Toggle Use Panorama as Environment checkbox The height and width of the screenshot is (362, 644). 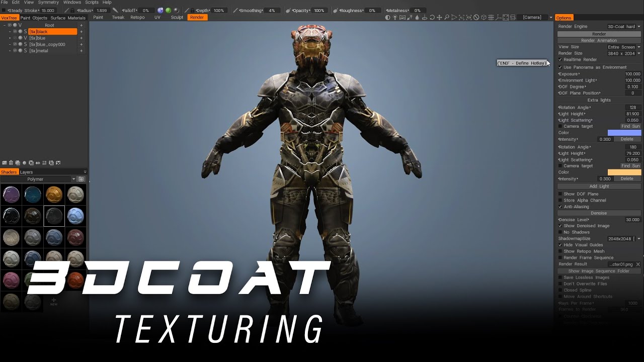(x=560, y=67)
